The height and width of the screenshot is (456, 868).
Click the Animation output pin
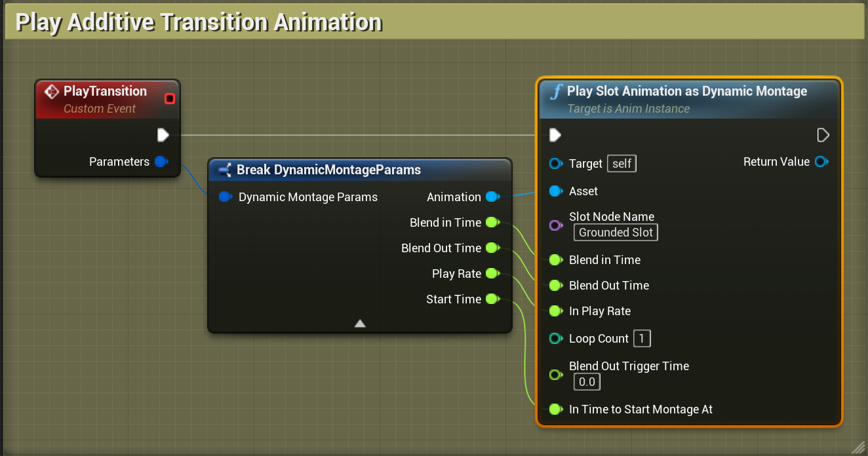(492, 197)
